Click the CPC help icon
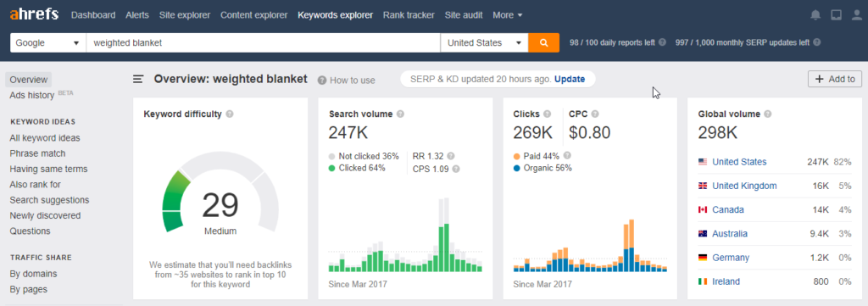 tap(594, 114)
